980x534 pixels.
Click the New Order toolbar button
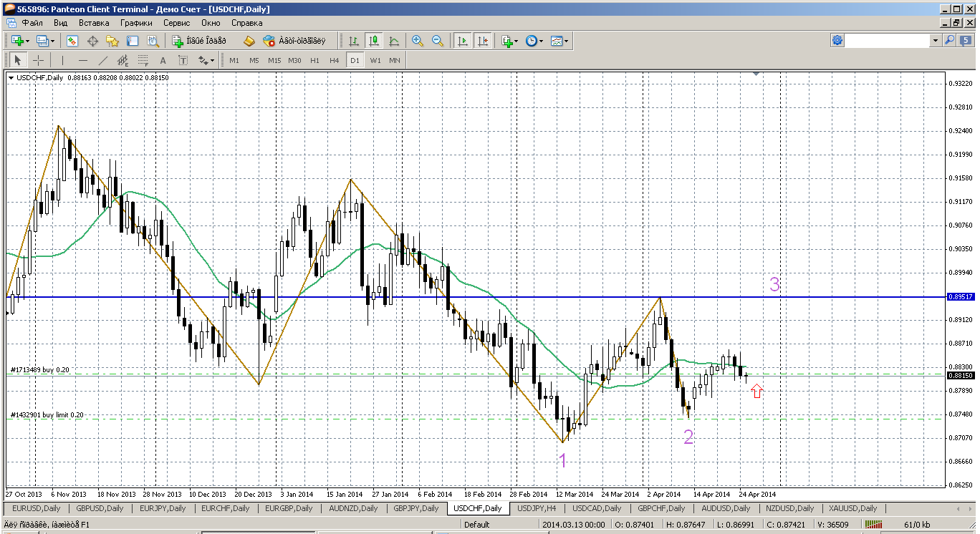point(198,41)
